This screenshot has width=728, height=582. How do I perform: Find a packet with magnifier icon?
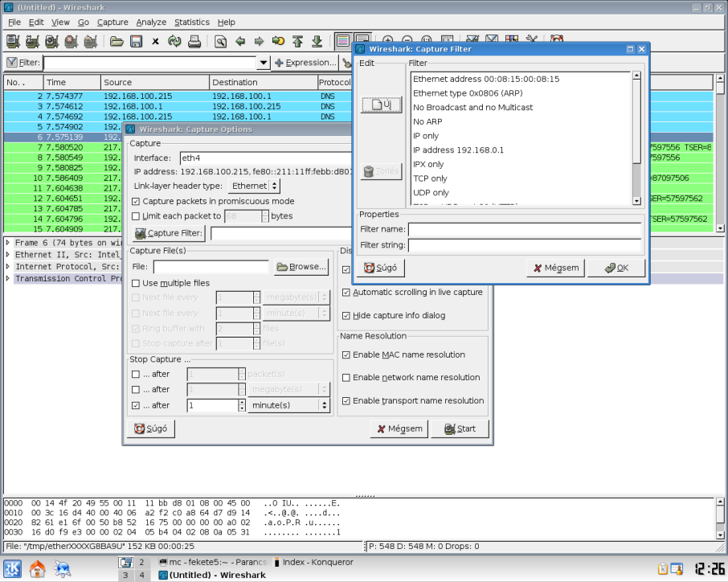point(220,41)
